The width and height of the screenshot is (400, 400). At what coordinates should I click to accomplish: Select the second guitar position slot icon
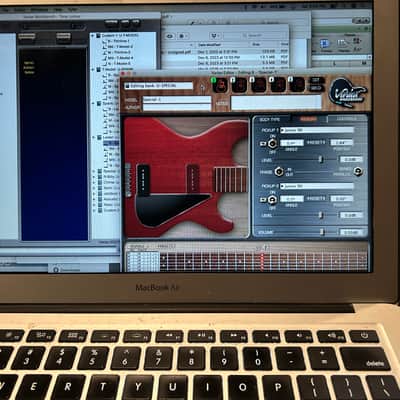click(x=239, y=85)
